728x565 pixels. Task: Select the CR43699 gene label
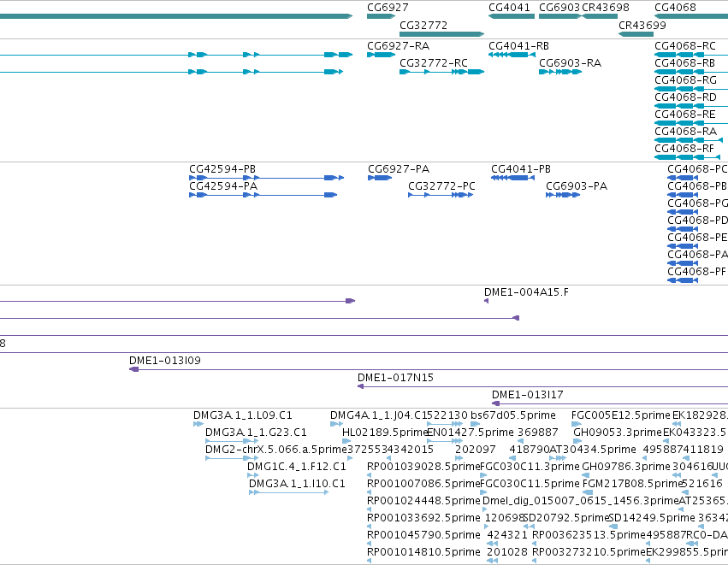pos(642,25)
